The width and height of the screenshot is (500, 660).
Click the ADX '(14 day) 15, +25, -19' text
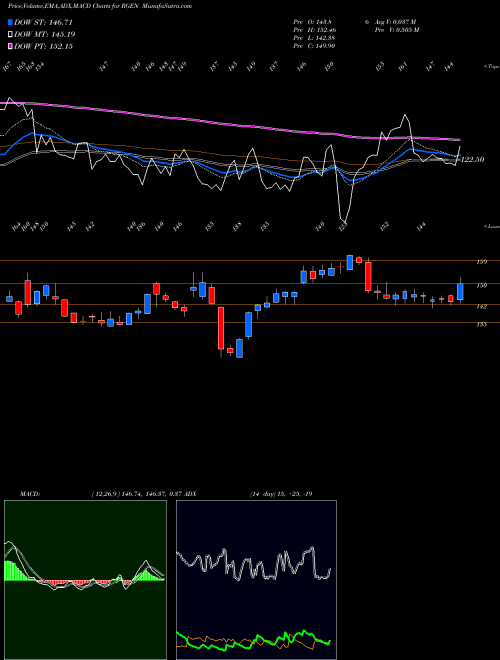click(281, 494)
